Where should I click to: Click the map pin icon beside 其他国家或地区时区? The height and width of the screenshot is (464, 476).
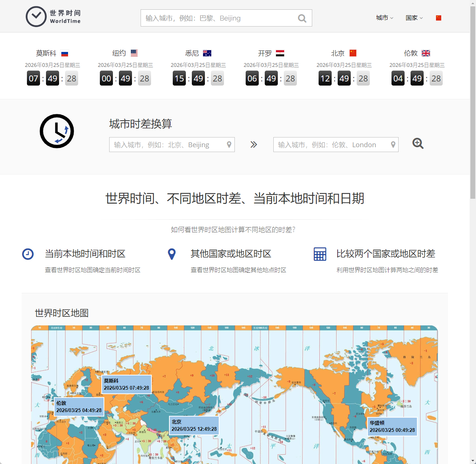pos(172,254)
